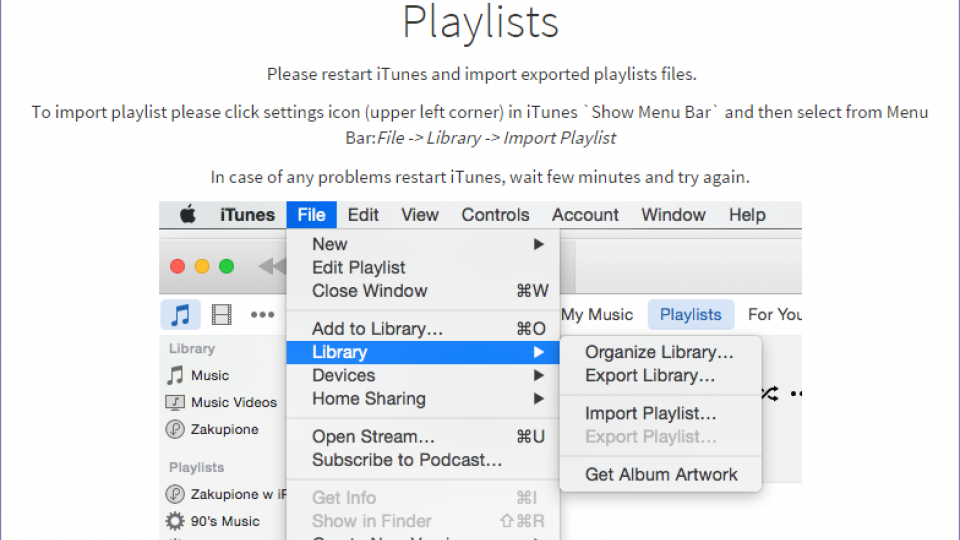Open the Window menu
The image size is (960, 540).
(x=673, y=215)
